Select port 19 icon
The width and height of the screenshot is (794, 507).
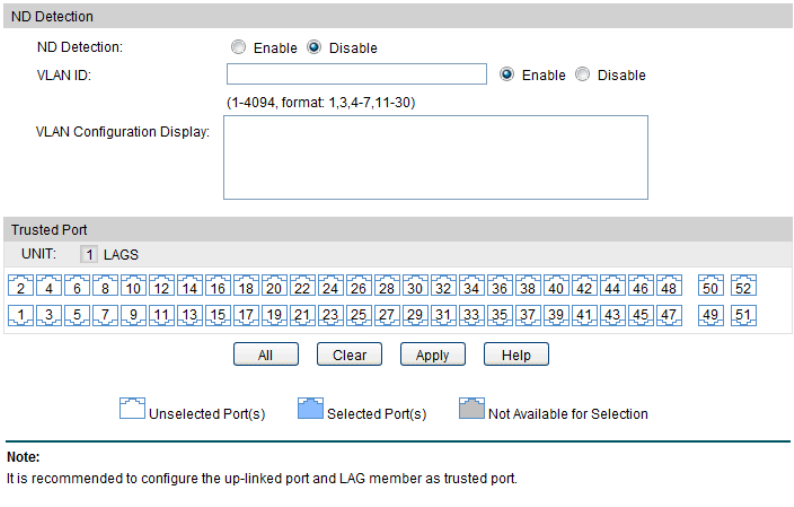(274, 315)
